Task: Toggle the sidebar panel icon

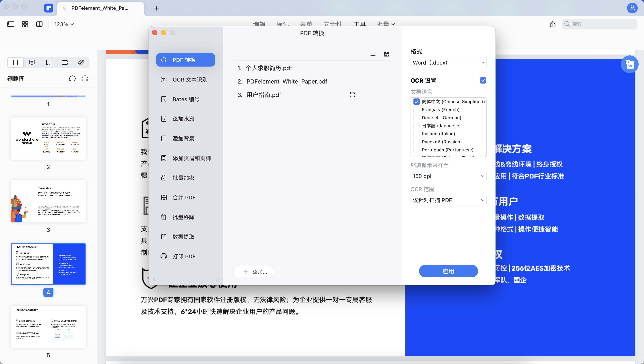Action: pyautogui.click(x=11, y=24)
